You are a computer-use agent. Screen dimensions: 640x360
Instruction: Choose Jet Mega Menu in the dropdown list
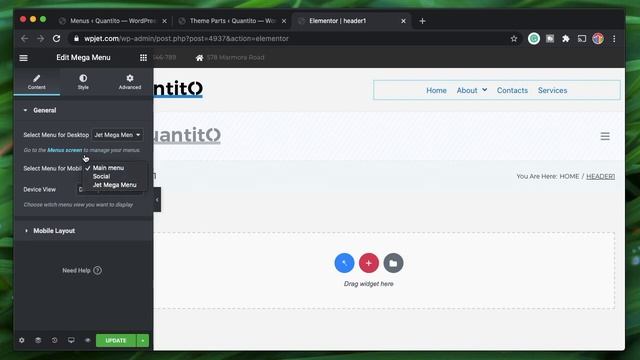pyautogui.click(x=114, y=185)
